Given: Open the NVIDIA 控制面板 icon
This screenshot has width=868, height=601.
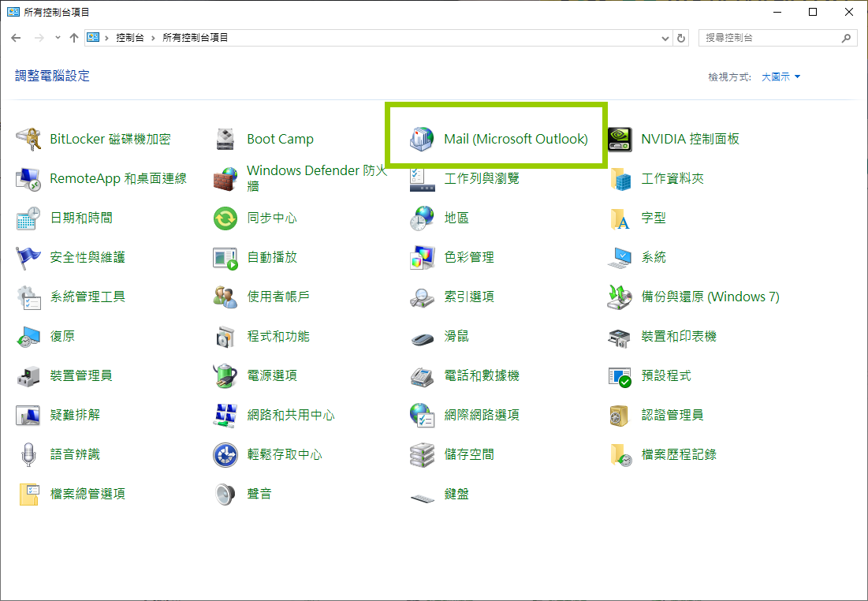Looking at the screenshot, I should (620, 139).
